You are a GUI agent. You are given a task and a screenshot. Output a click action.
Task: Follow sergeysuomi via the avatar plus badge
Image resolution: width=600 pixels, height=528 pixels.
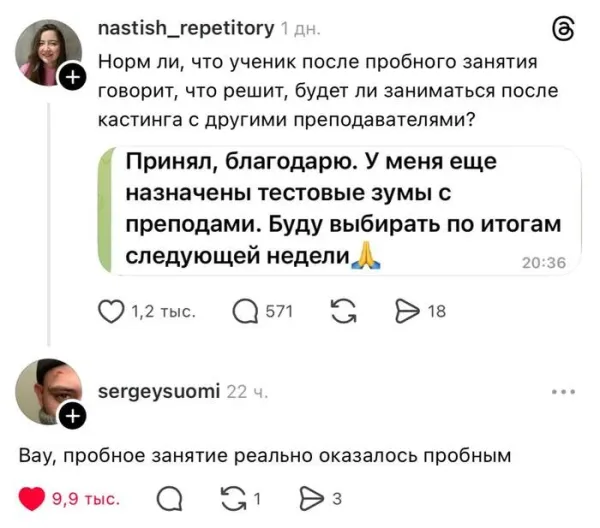point(72,415)
